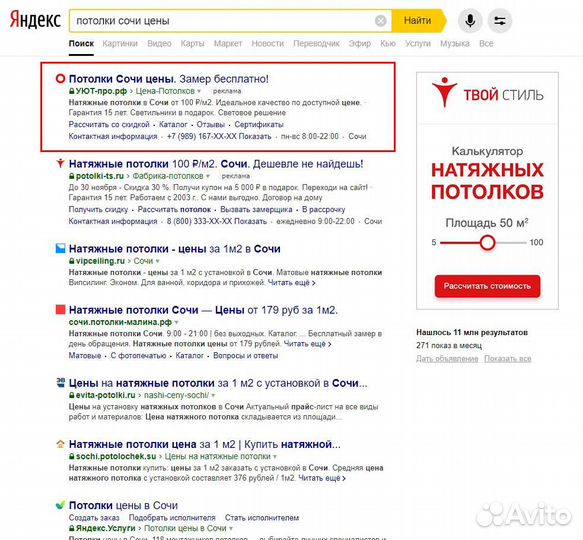Screen dimensions: 583x540
Task: Activate voice search microphone icon
Action: (x=470, y=20)
